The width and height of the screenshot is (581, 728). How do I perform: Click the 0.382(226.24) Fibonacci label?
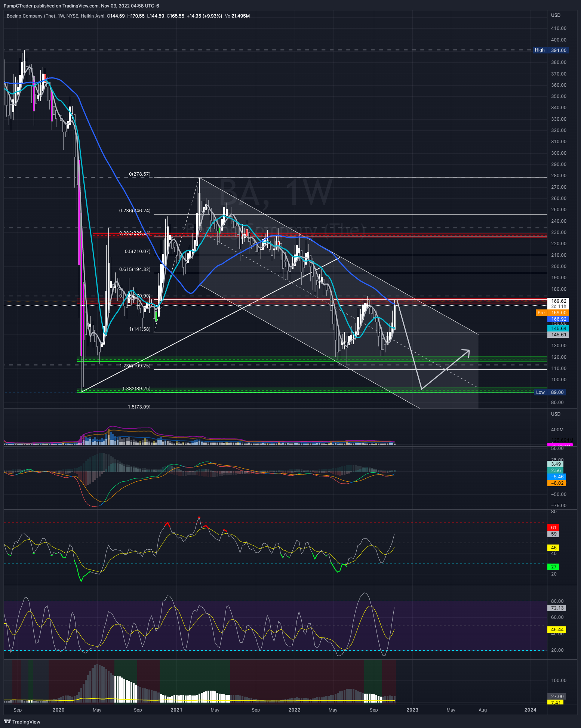coord(135,233)
